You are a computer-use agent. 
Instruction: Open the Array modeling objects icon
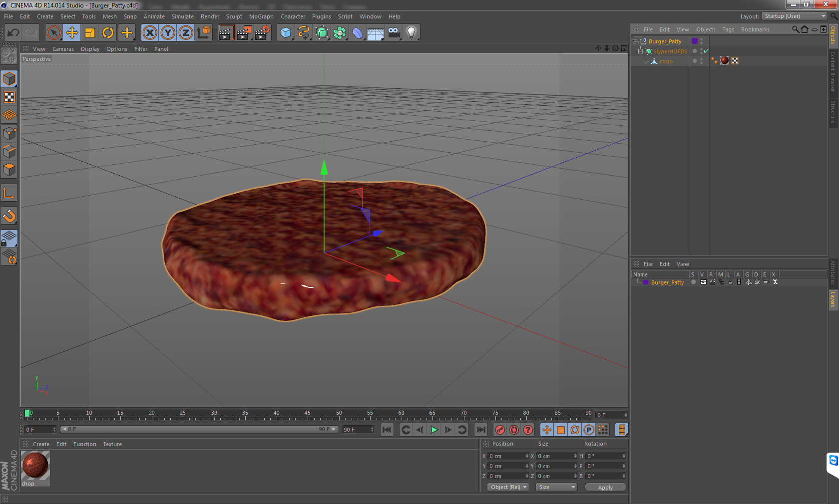[x=340, y=33]
